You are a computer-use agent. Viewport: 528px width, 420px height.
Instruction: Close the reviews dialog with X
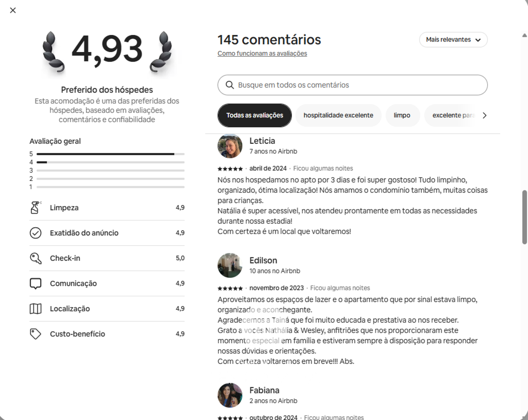[x=13, y=10]
